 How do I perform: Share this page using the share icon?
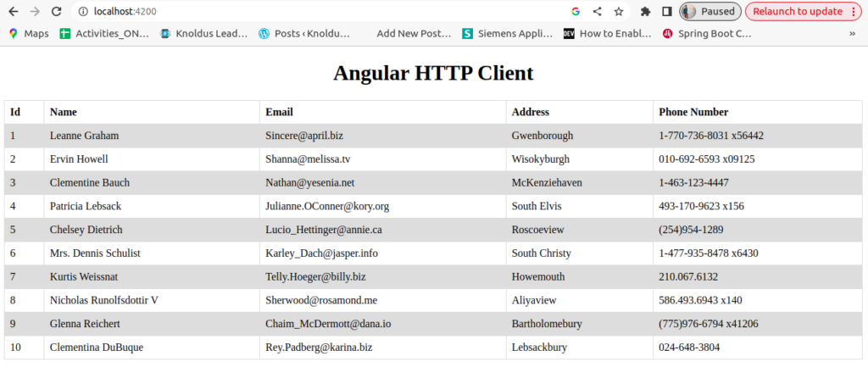coord(598,12)
